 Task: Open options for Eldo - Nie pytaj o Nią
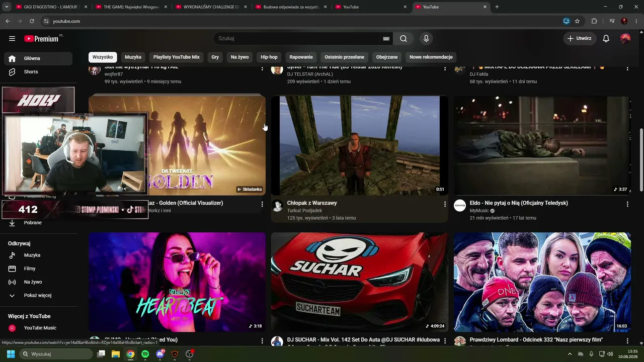627,204
